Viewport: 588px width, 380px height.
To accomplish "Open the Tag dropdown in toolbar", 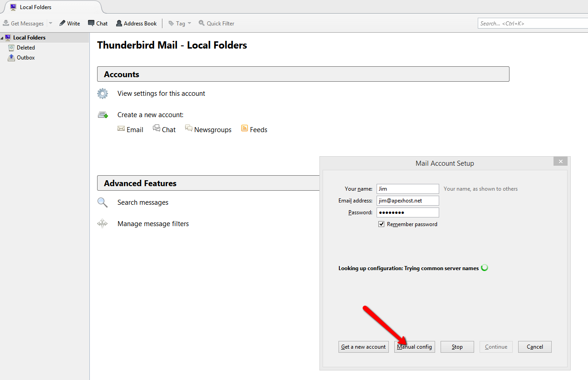I will click(180, 23).
